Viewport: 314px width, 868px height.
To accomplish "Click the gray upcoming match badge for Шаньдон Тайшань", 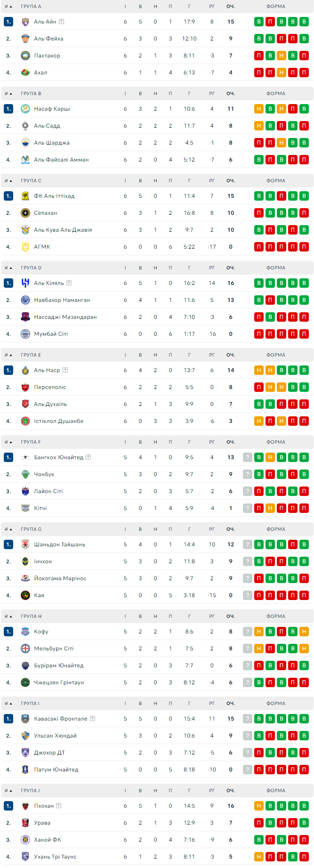I will pos(248,544).
